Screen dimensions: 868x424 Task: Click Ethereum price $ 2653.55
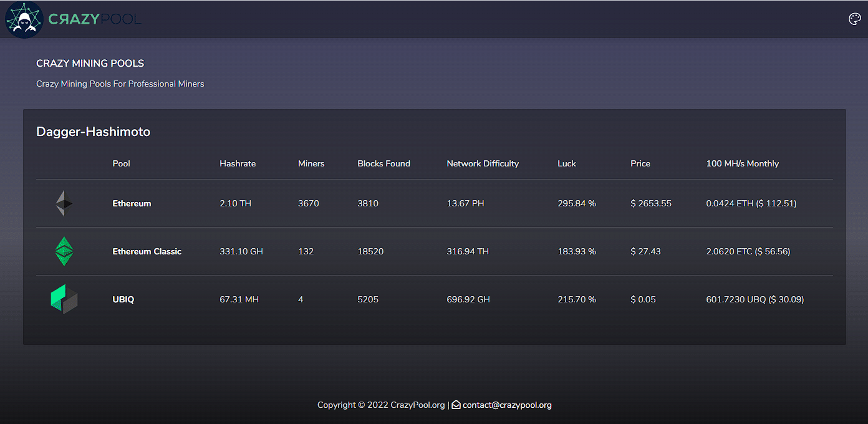tap(651, 203)
